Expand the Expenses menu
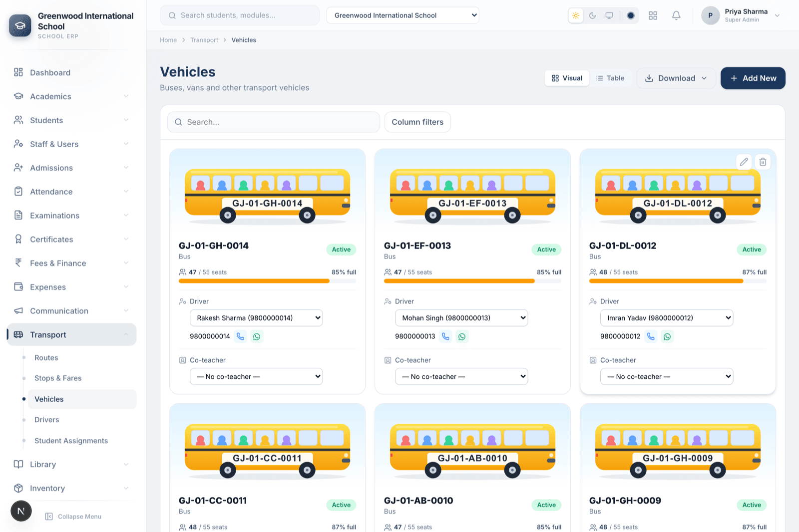The width and height of the screenshot is (799, 532). coord(71,287)
